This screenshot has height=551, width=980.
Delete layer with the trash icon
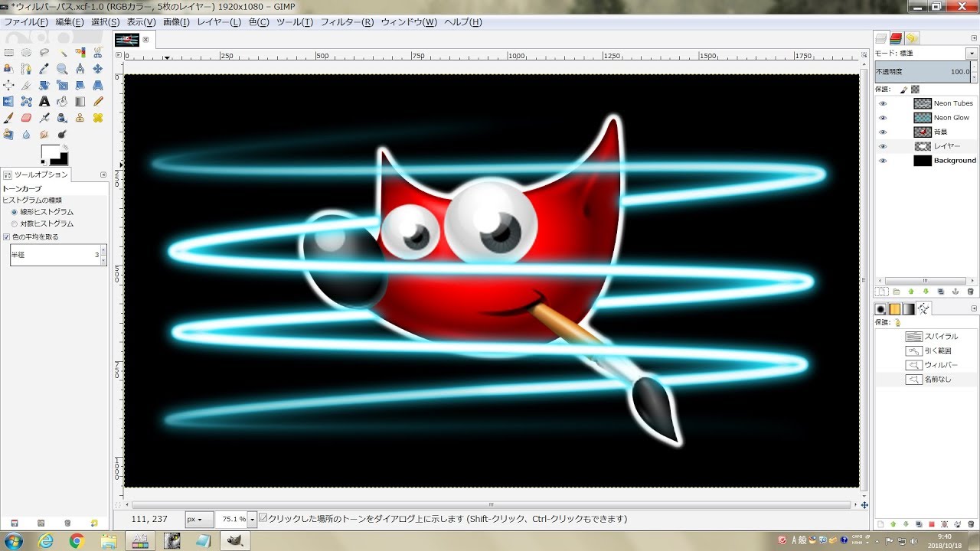[x=971, y=292]
